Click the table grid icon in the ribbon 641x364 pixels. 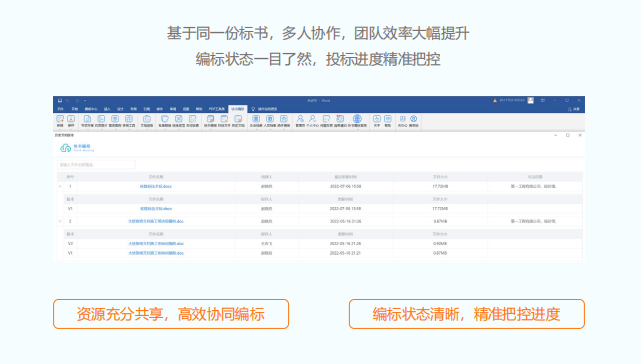point(129,119)
